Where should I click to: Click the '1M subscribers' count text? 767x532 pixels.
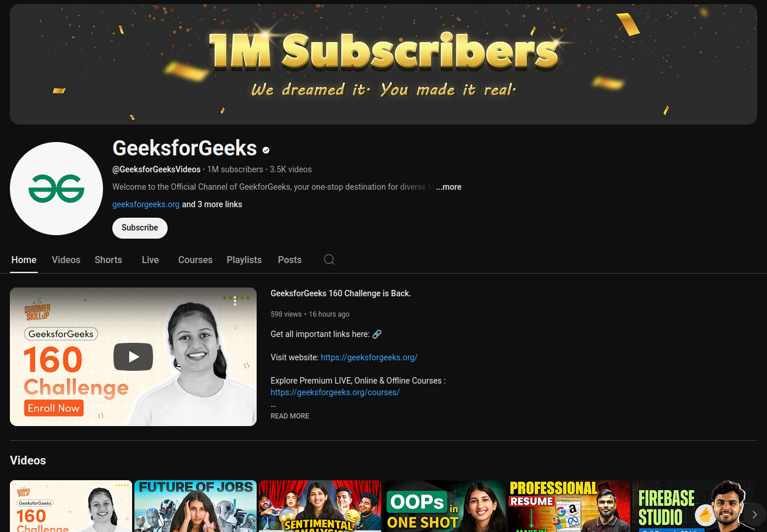tap(235, 169)
